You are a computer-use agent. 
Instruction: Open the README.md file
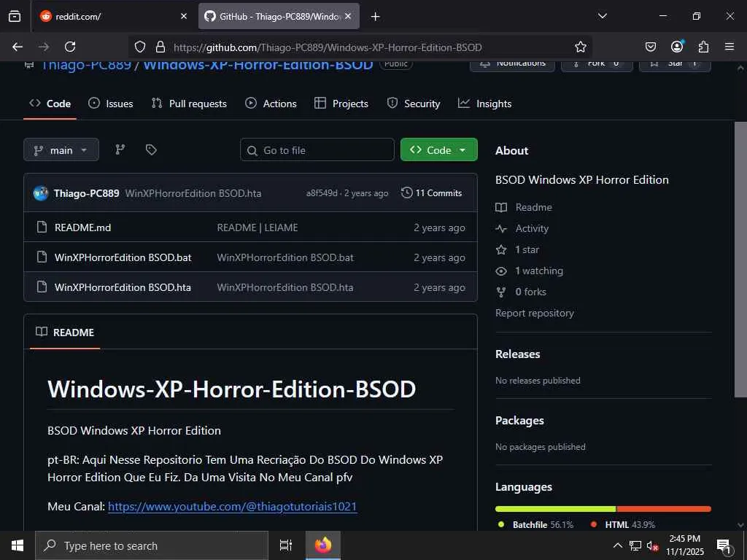(83, 227)
